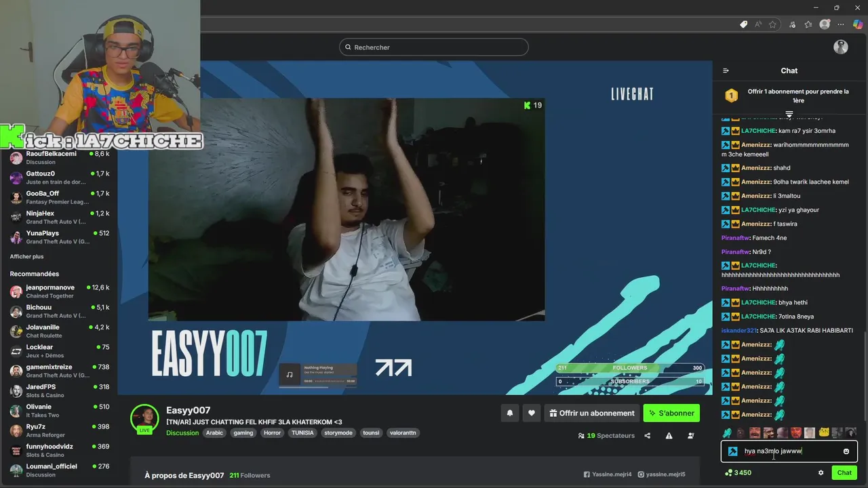Open Instagram link yassine.mejri5
The image size is (868, 488).
(662, 474)
